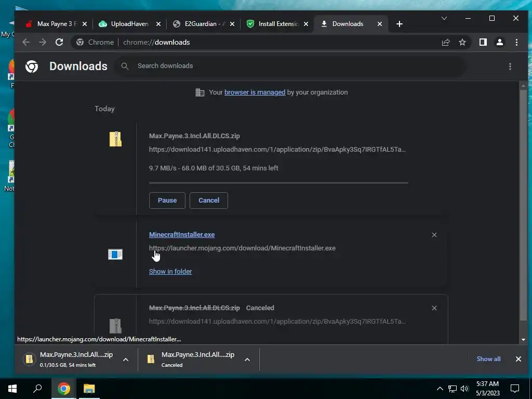Click the MinecraftInstaller exe file icon
This screenshot has width=532, height=399.
click(115, 254)
